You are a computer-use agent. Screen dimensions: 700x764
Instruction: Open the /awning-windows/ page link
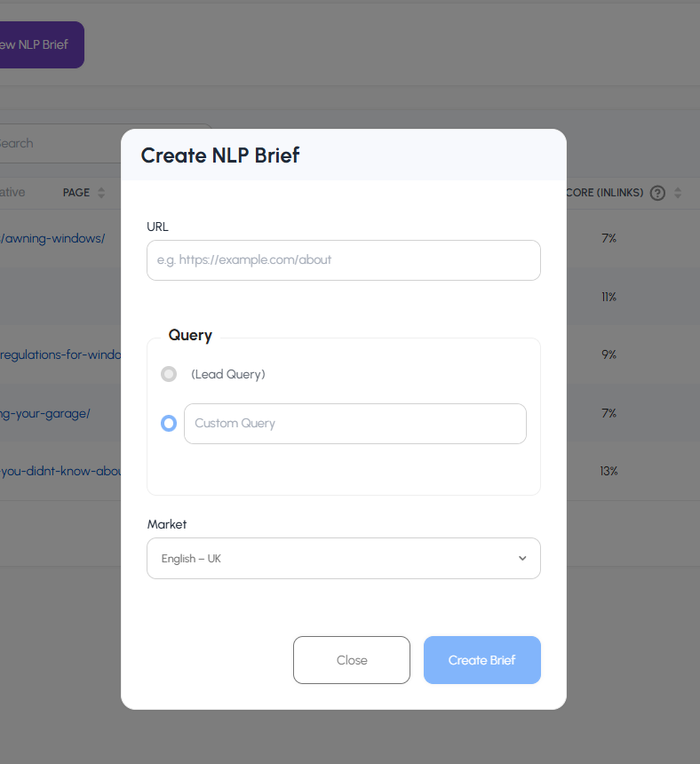click(53, 238)
